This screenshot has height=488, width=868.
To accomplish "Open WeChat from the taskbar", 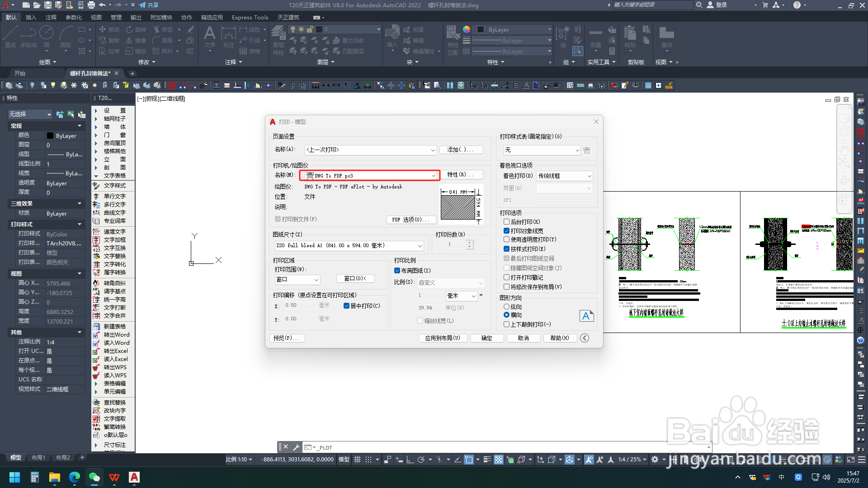I will coord(94,477).
